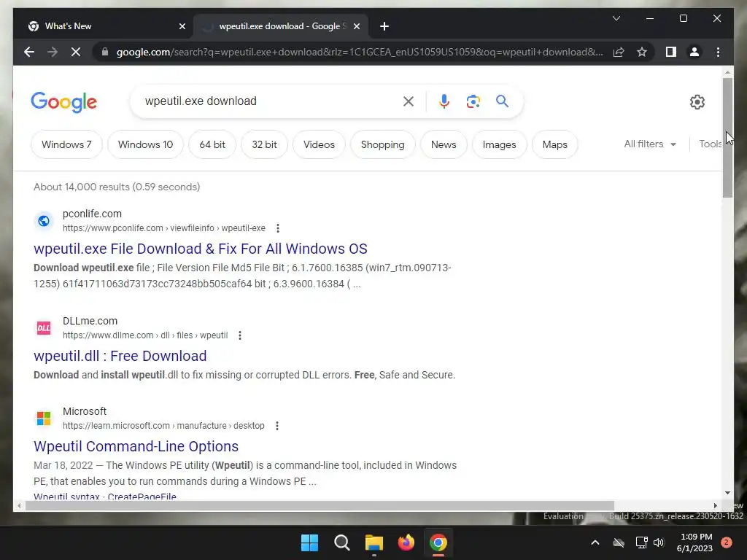Search by image with the Lens icon

point(473,101)
